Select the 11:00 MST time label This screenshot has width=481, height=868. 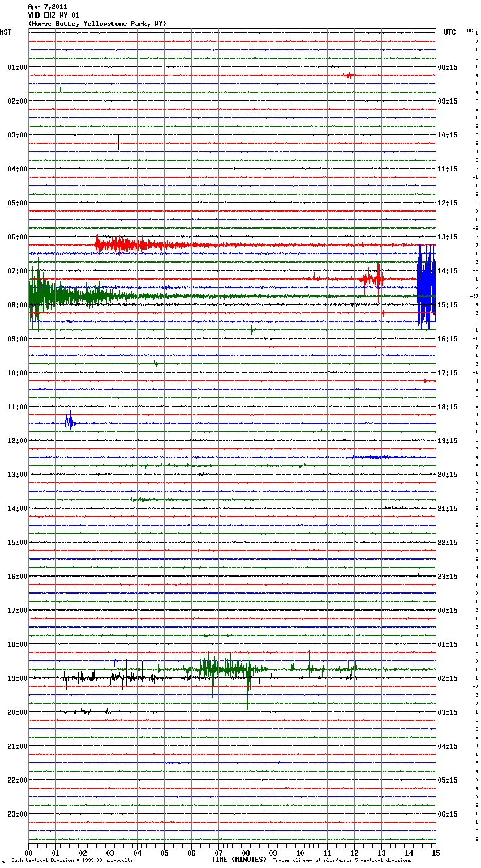[x=18, y=407]
